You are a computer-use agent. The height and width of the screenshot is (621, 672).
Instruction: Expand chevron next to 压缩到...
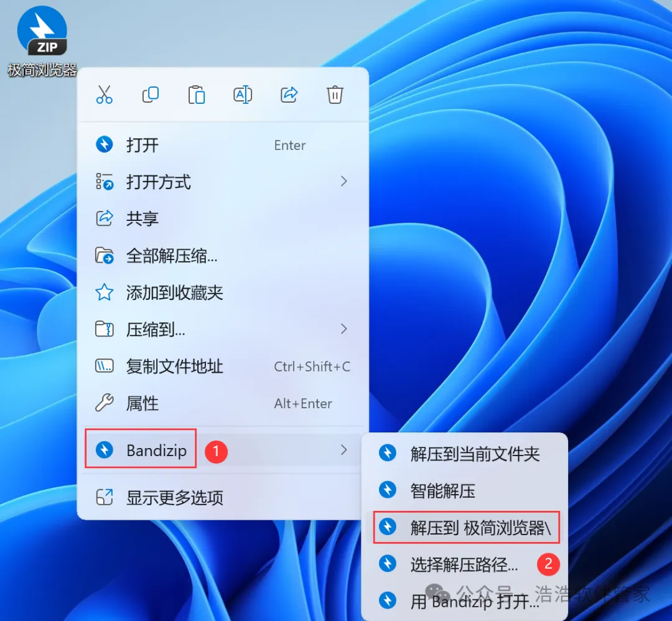click(343, 329)
